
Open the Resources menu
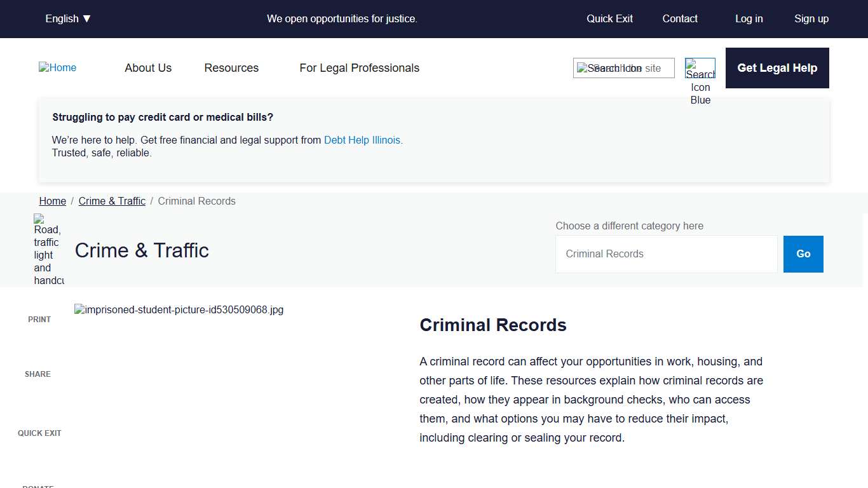[x=231, y=68]
